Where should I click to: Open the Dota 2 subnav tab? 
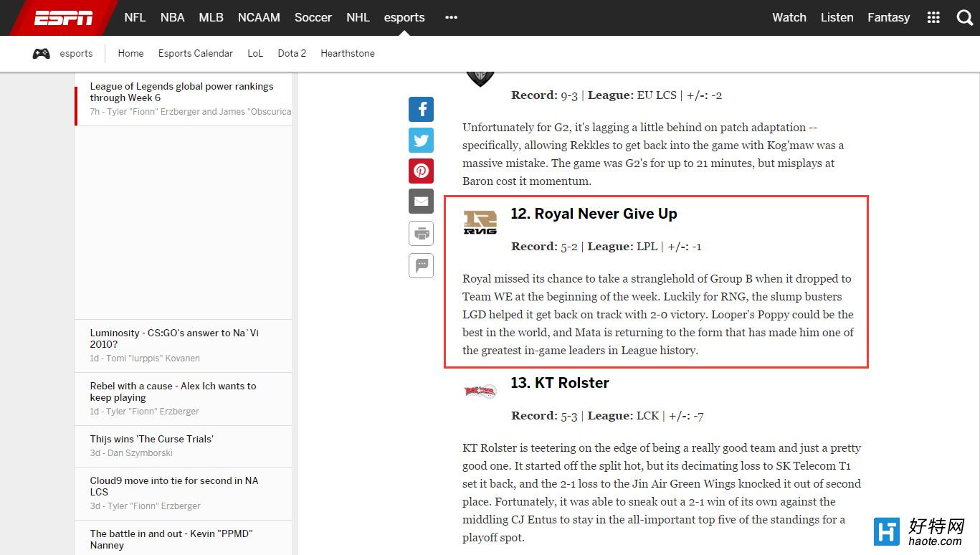click(x=292, y=53)
